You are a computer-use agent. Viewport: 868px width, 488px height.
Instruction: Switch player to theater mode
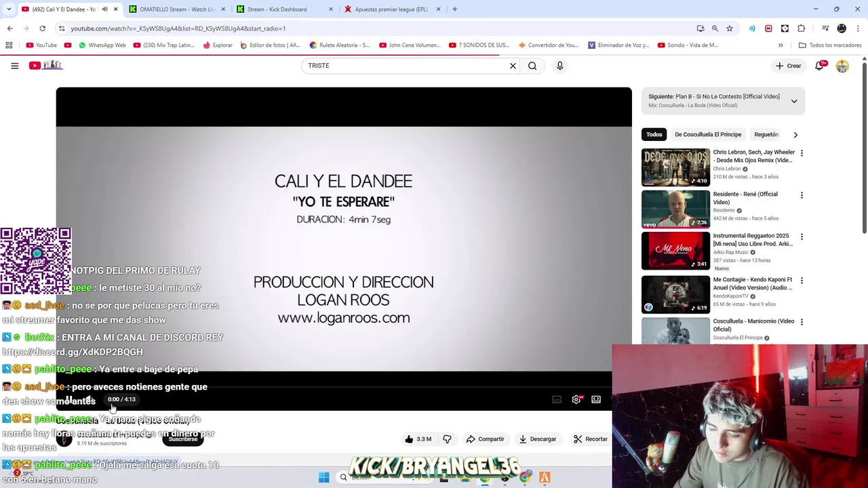(x=596, y=399)
